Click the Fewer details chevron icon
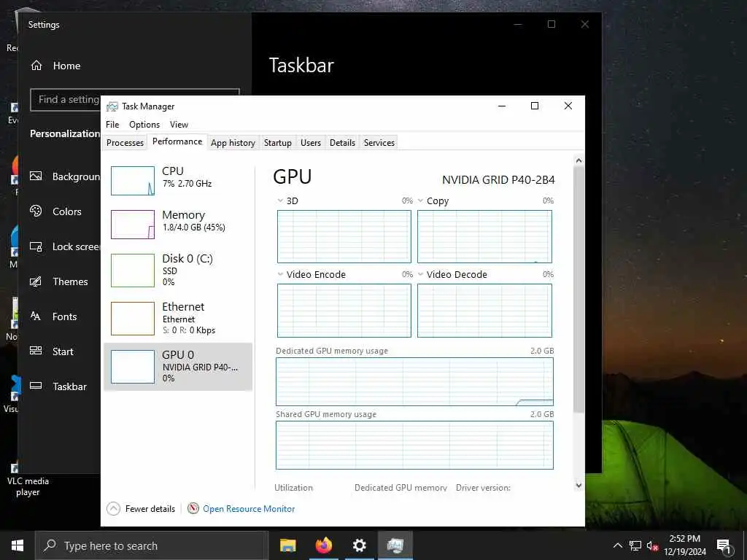The height and width of the screenshot is (560, 747). point(113,508)
